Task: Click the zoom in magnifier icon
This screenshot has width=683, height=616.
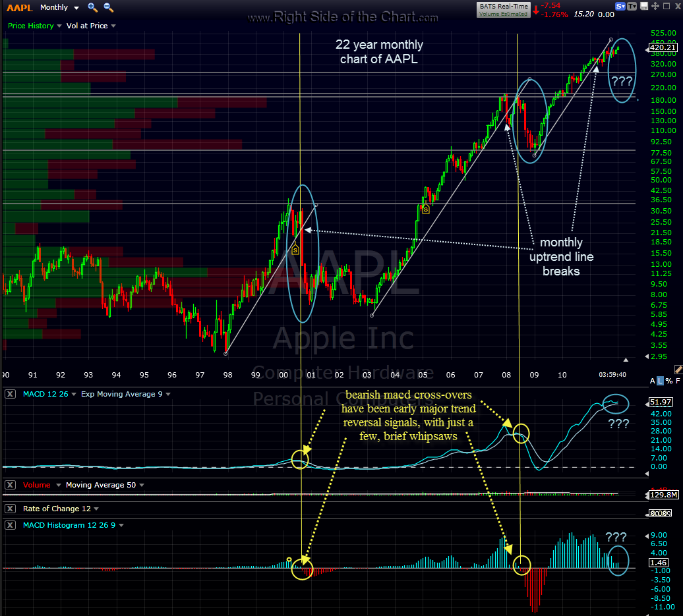Action: pyautogui.click(x=92, y=7)
